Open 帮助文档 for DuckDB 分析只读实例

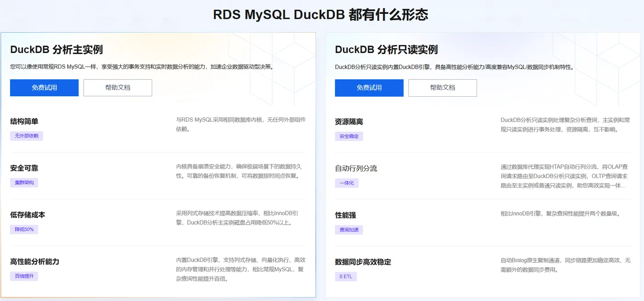tap(443, 88)
